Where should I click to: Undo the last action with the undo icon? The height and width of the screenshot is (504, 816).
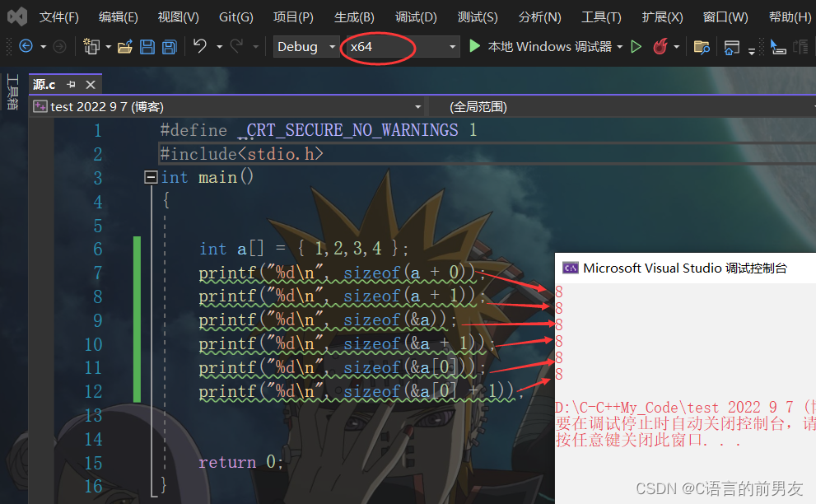pyautogui.click(x=200, y=46)
